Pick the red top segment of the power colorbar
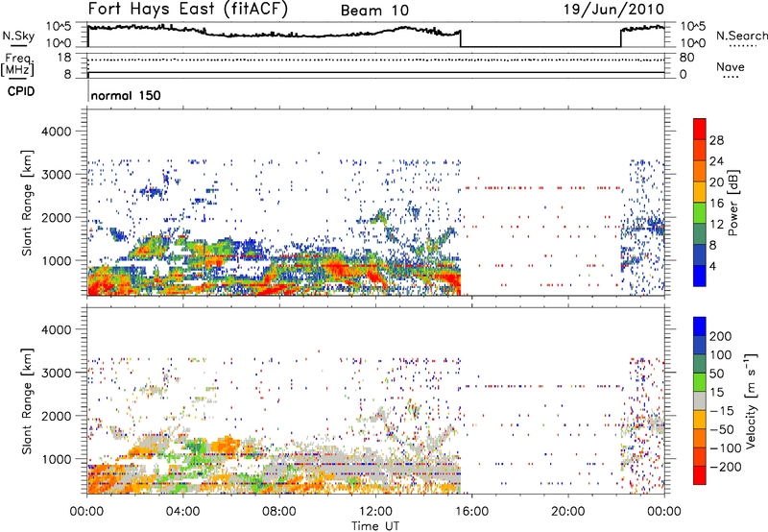Viewport: 768px width, 532px height. point(700,129)
